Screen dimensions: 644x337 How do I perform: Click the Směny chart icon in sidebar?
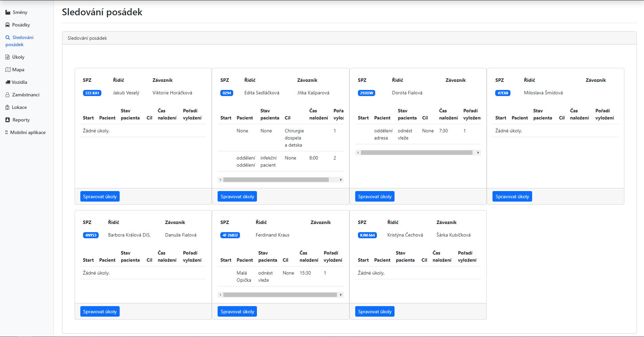(x=8, y=13)
